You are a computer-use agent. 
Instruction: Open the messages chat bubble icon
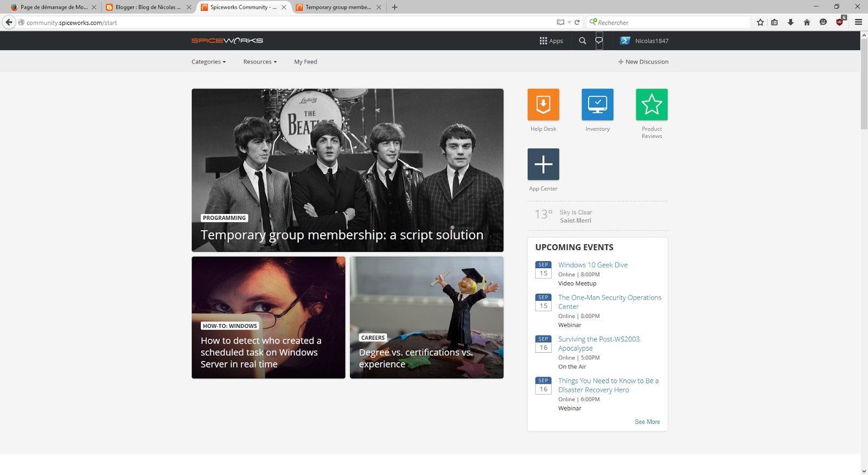click(x=599, y=41)
